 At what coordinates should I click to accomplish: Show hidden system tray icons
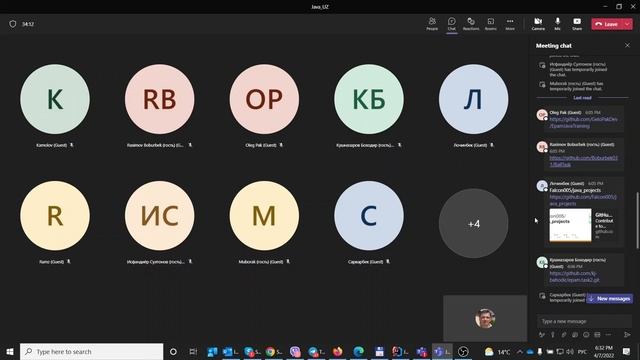(x=520, y=351)
